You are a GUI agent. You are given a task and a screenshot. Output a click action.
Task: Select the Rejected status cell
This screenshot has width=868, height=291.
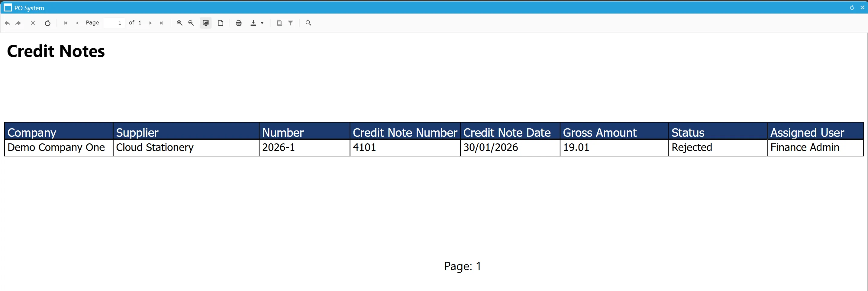(x=718, y=148)
